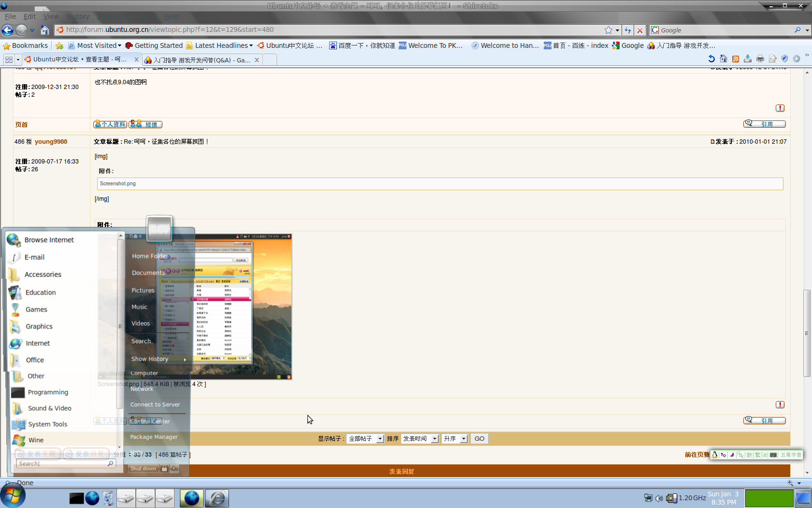Click the GO button for post sorting
This screenshot has height=508, width=812.
[479, 439]
